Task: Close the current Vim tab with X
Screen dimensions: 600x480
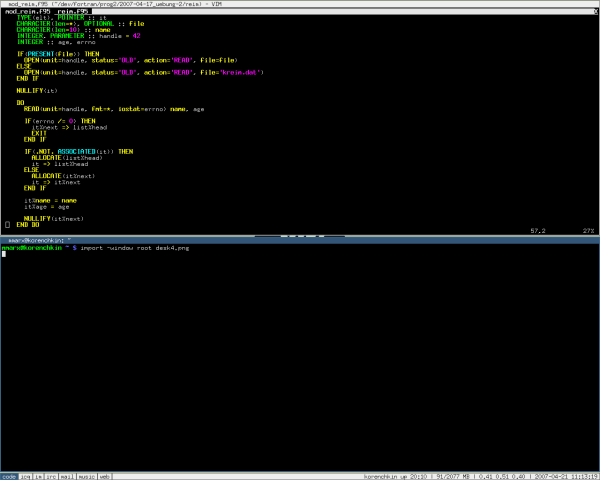Action: tap(596, 11)
